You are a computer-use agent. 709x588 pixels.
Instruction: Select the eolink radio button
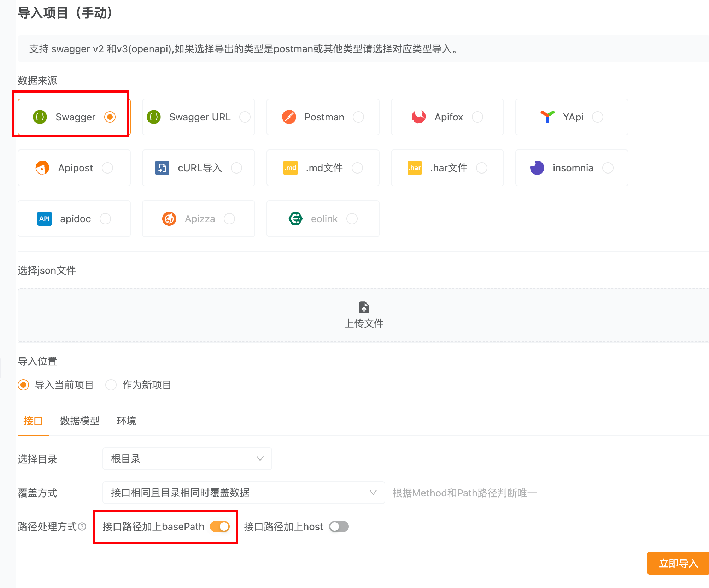(352, 219)
